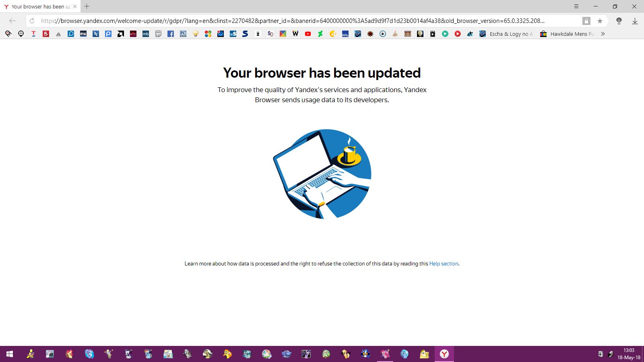Open the red play button bookmark

[458, 34]
